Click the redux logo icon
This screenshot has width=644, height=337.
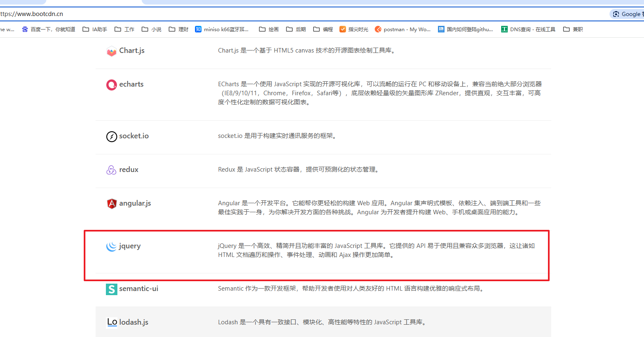[111, 170]
